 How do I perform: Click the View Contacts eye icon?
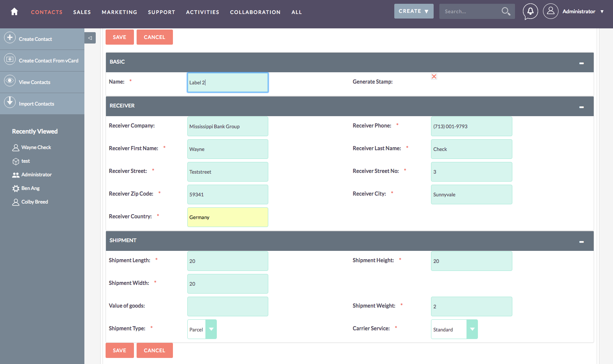pyautogui.click(x=10, y=81)
